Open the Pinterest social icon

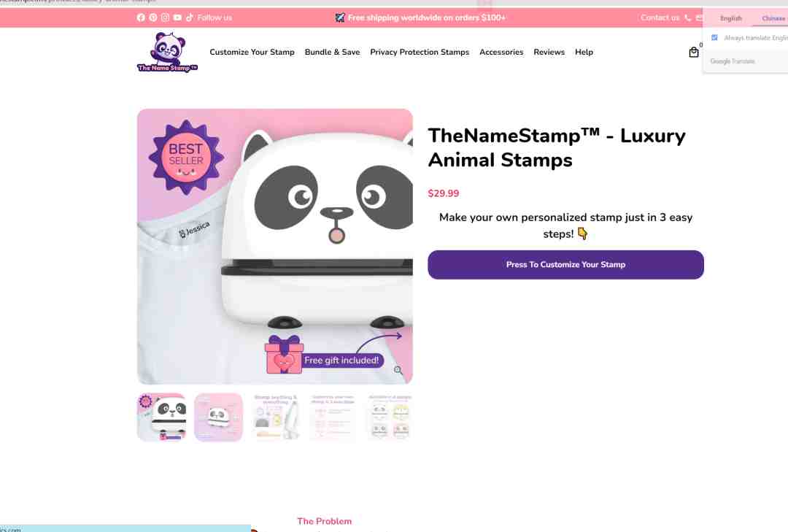click(152, 18)
